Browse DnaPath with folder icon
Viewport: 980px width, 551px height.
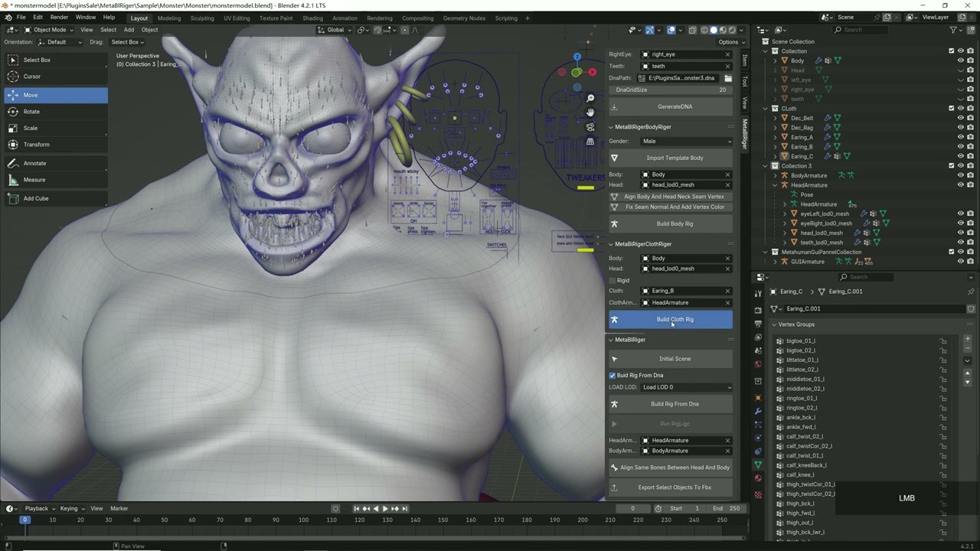click(727, 78)
